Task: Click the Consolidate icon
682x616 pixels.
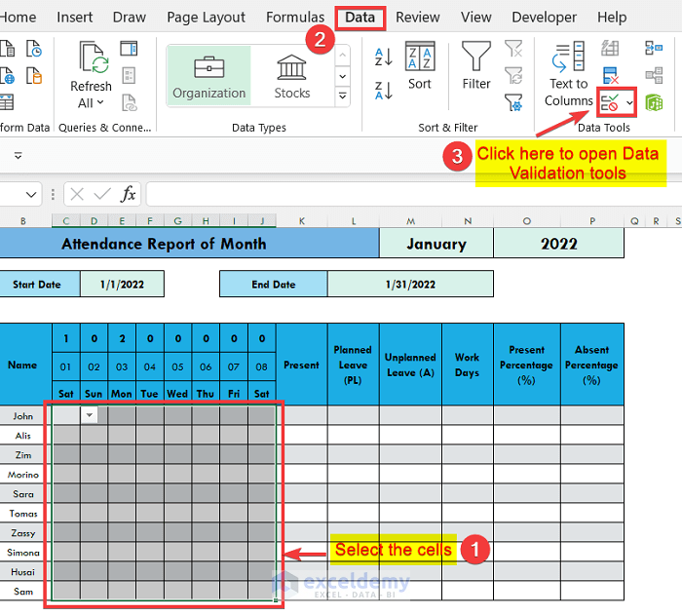Action: pyautogui.click(x=654, y=49)
